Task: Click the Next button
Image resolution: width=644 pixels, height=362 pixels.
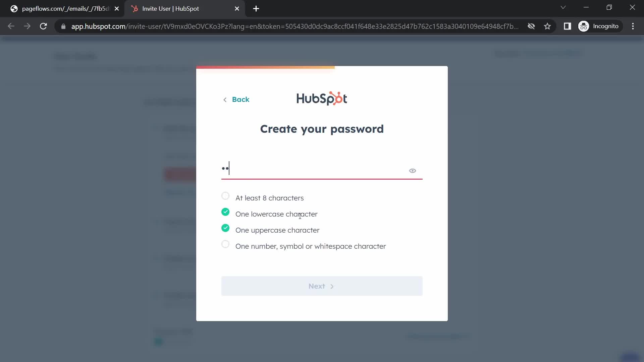Action: pos(322,286)
